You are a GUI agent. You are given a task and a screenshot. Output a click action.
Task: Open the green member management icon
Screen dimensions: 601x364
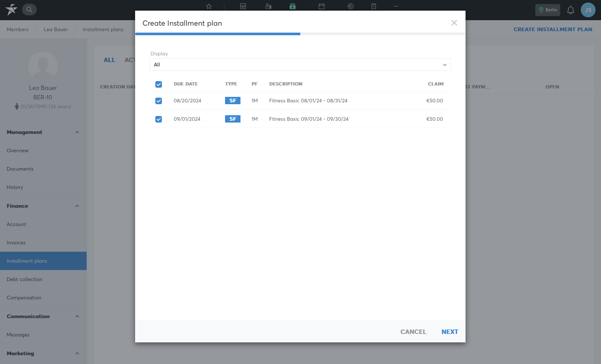pos(293,6)
